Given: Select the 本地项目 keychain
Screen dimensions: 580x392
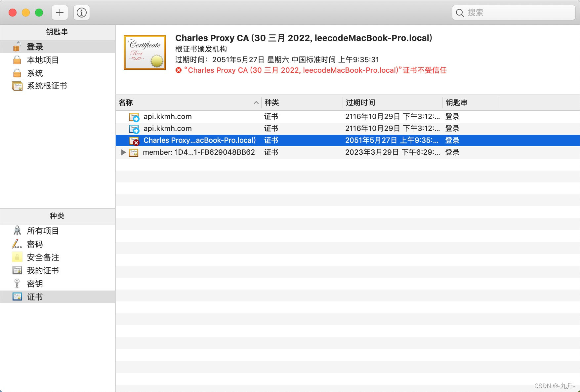Looking at the screenshot, I should 58,60.
